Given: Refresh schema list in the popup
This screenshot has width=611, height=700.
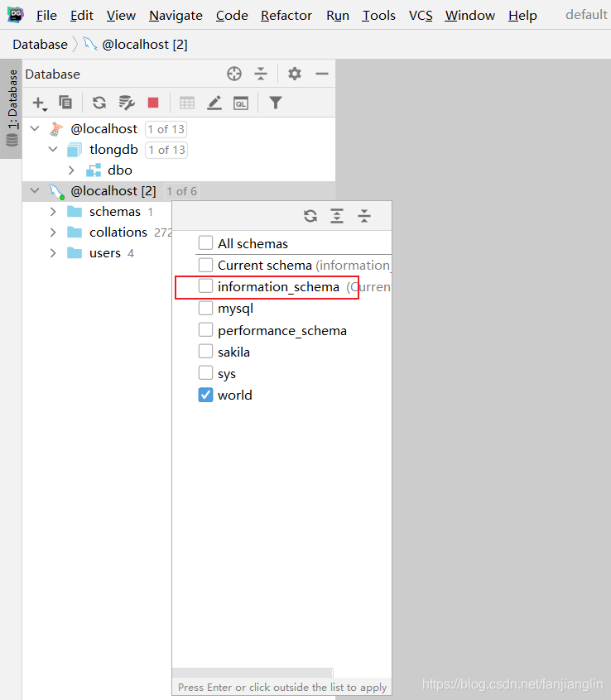Looking at the screenshot, I should point(310,216).
